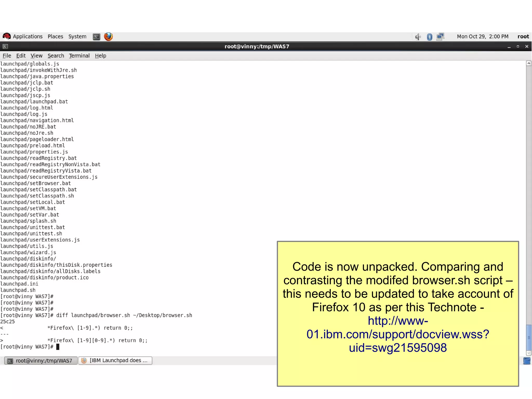This screenshot has width=532, height=399.
Task: Click the terminal scrollbar thumb
Action: pyautogui.click(x=529, y=338)
